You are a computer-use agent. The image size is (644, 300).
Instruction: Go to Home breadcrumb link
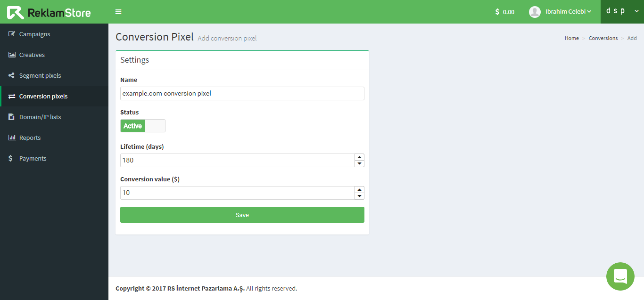click(x=572, y=38)
